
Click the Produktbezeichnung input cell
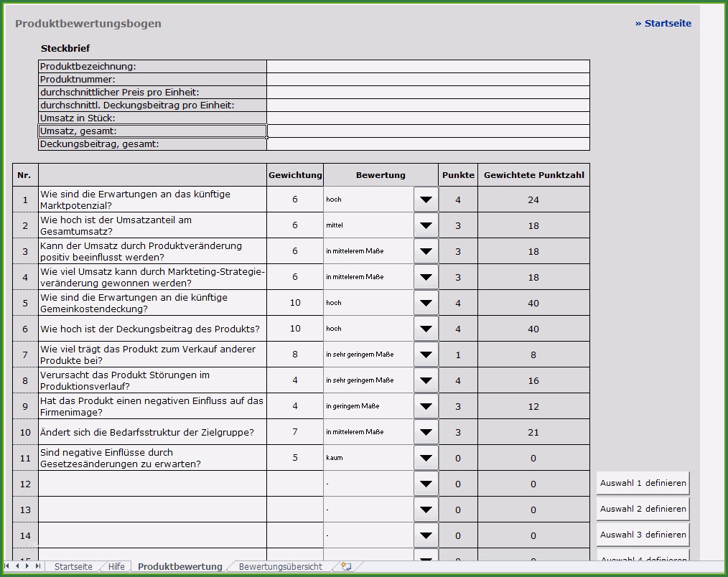(428, 67)
